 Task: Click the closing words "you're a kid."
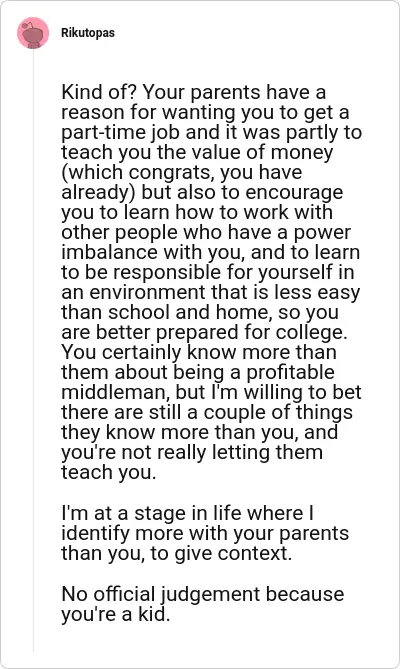116,614
